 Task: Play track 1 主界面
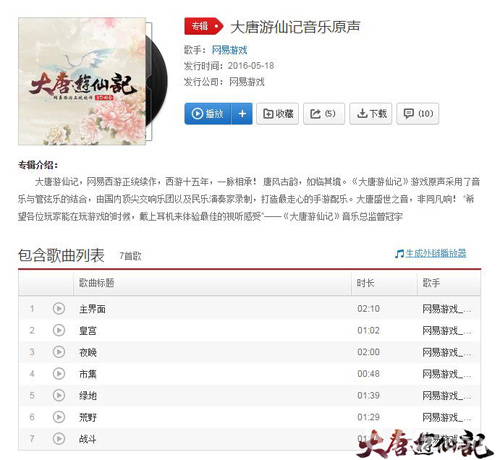59,309
